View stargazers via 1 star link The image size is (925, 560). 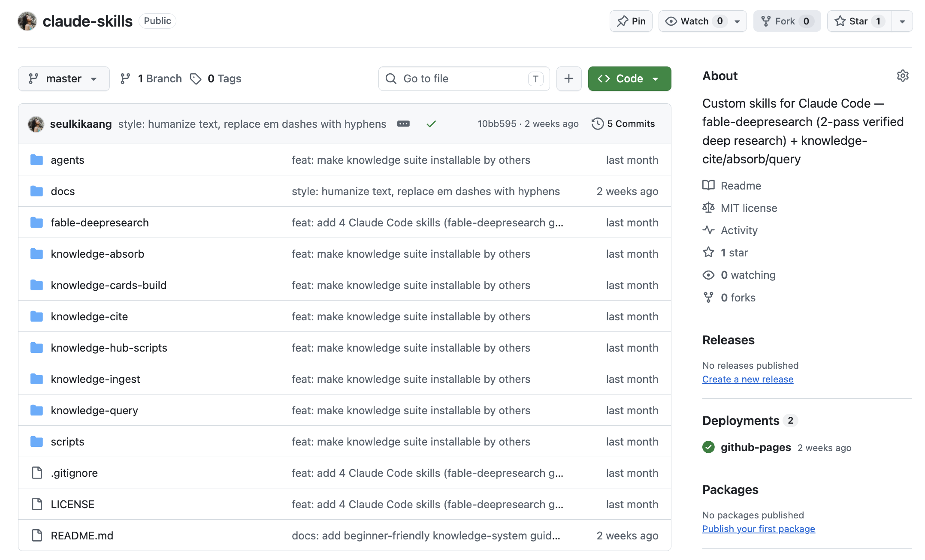point(734,253)
